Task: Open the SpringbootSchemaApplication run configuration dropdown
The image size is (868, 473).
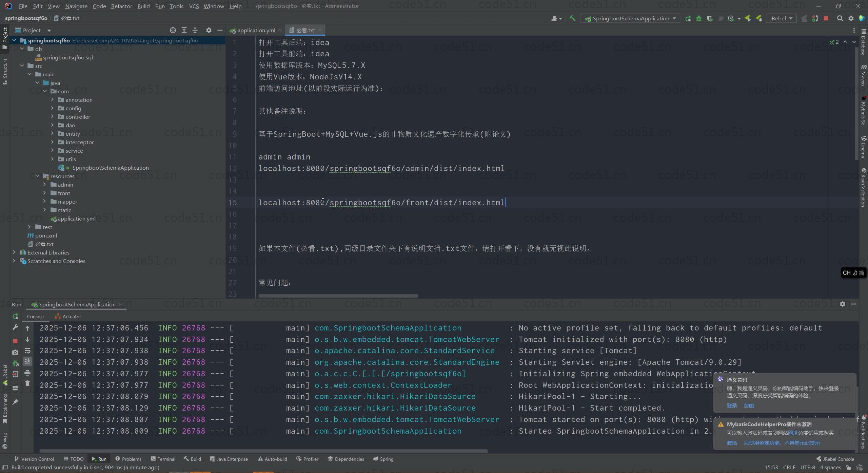Action: (631, 18)
